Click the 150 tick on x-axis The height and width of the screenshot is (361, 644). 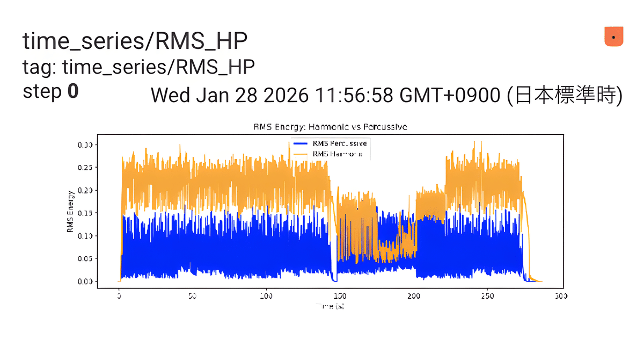340,296
